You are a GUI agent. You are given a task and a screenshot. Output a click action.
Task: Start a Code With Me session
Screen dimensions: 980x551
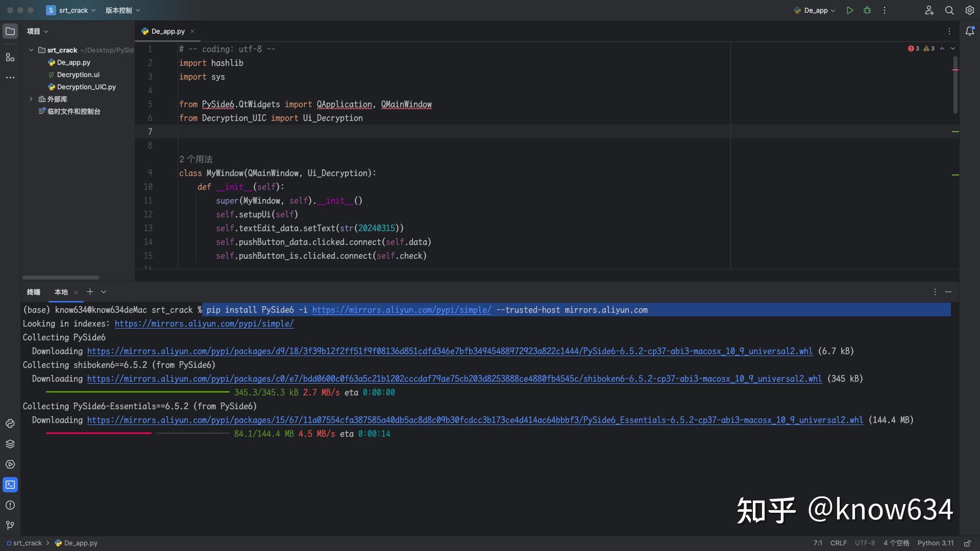click(929, 10)
